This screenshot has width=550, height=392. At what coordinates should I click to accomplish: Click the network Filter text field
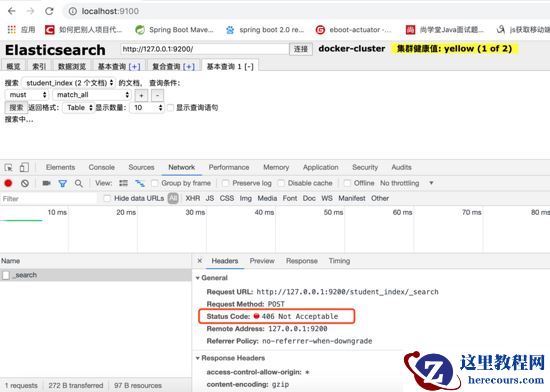click(x=49, y=199)
